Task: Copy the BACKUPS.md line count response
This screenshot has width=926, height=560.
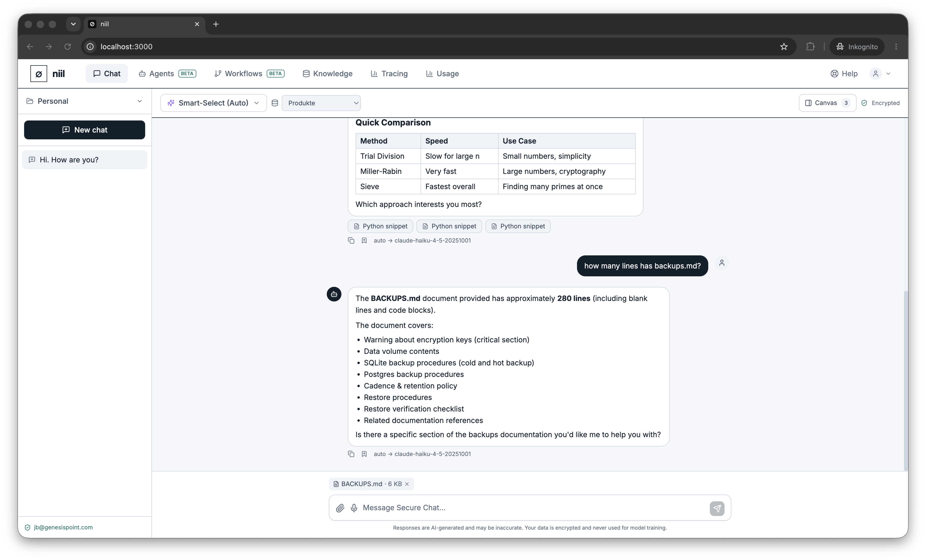Action: pos(351,454)
